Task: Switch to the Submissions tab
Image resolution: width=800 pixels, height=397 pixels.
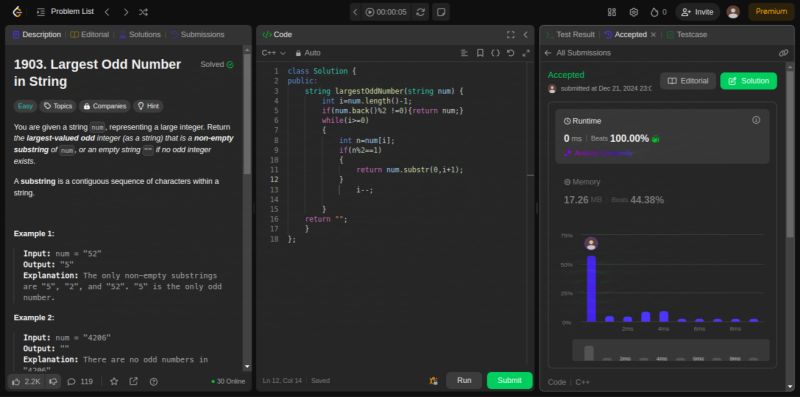Action: (x=197, y=34)
